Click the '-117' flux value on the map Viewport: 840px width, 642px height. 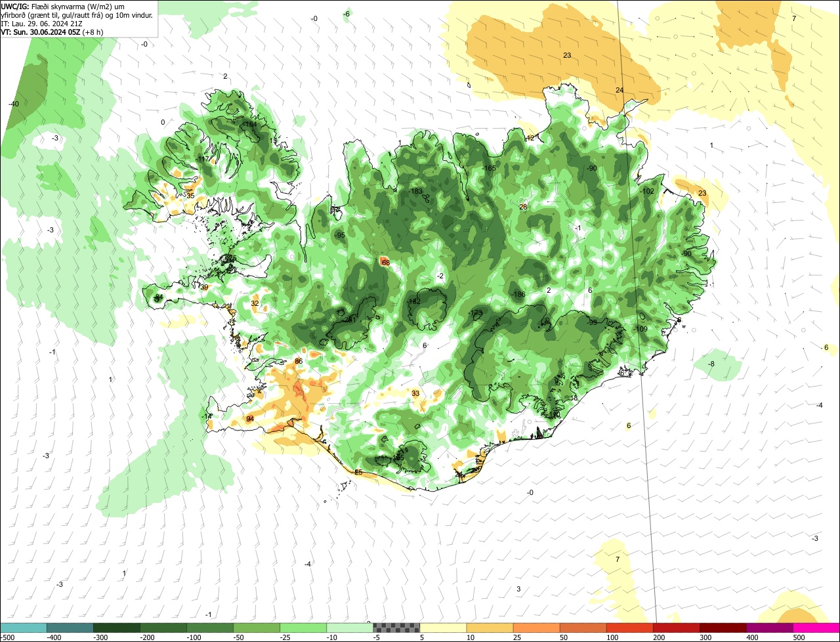pyautogui.click(x=202, y=160)
